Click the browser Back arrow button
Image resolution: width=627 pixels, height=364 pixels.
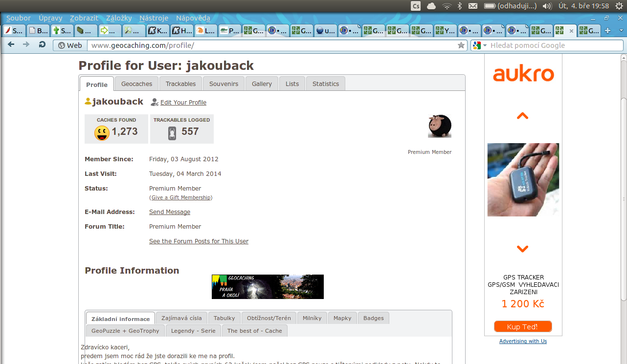(x=11, y=45)
